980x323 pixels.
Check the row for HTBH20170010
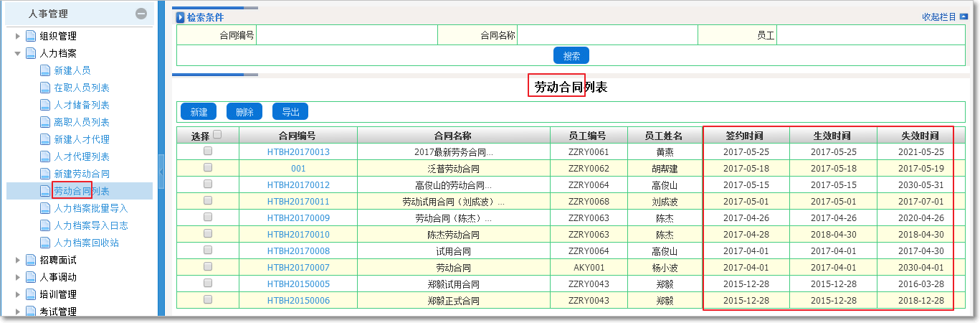click(x=208, y=234)
